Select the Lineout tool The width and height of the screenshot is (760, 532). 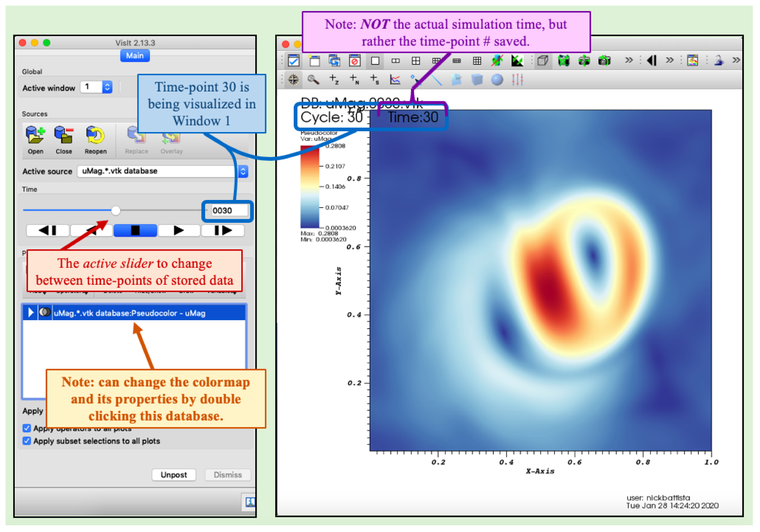[x=395, y=79]
